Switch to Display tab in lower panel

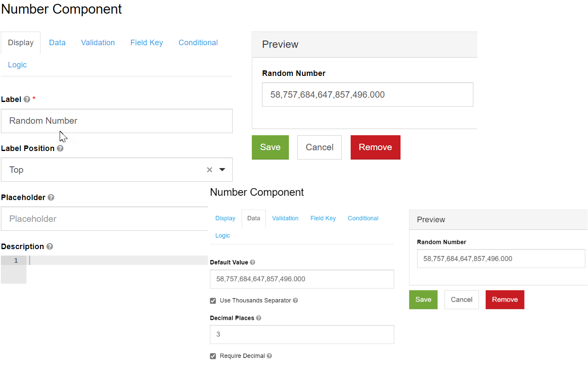[x=225, y=218]
